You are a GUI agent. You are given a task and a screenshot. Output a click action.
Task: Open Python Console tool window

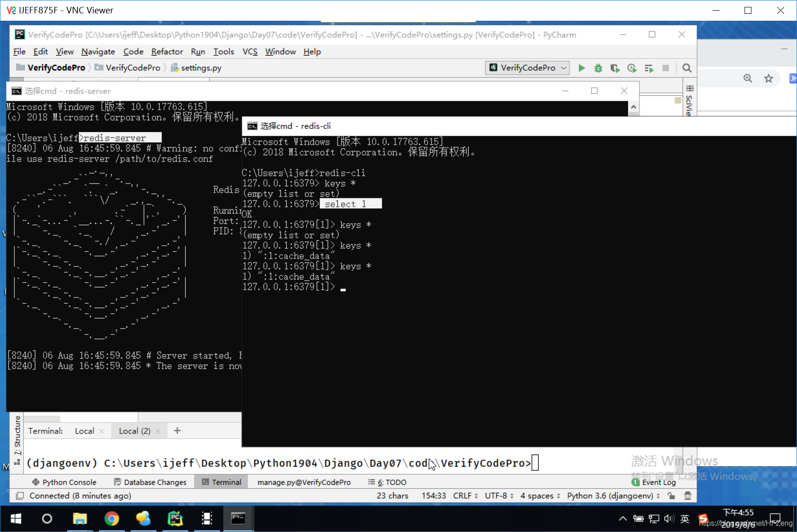point(64,482)
